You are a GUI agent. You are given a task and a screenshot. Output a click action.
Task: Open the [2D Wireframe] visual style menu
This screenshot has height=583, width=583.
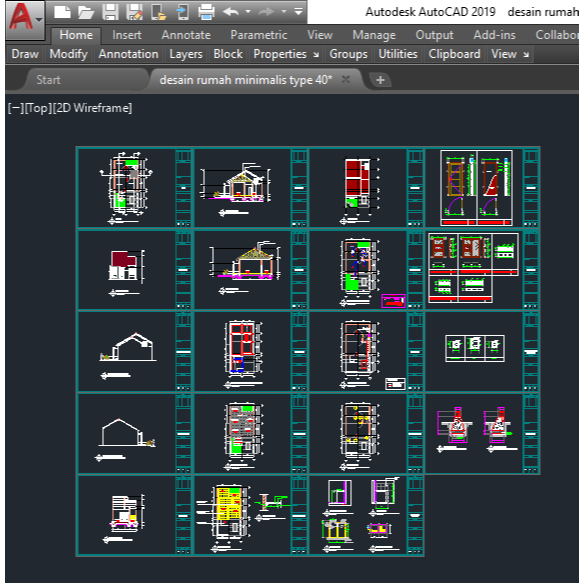click(x=93, y=108)
